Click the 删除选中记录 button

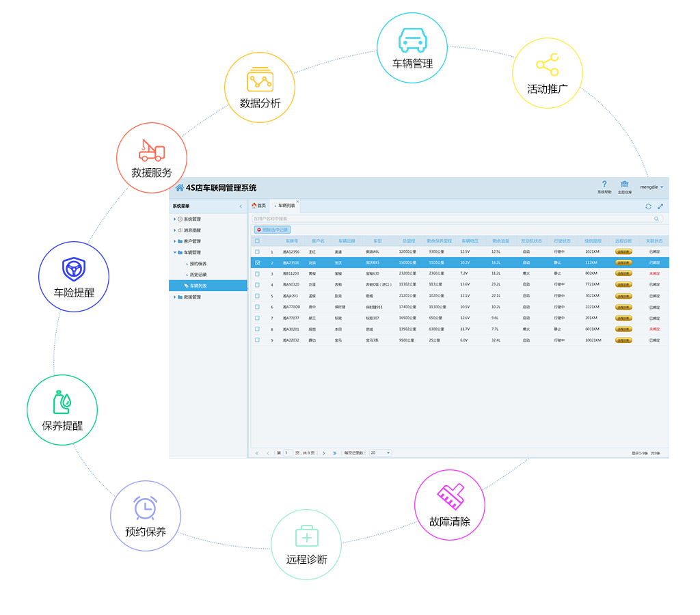(272, 230)
